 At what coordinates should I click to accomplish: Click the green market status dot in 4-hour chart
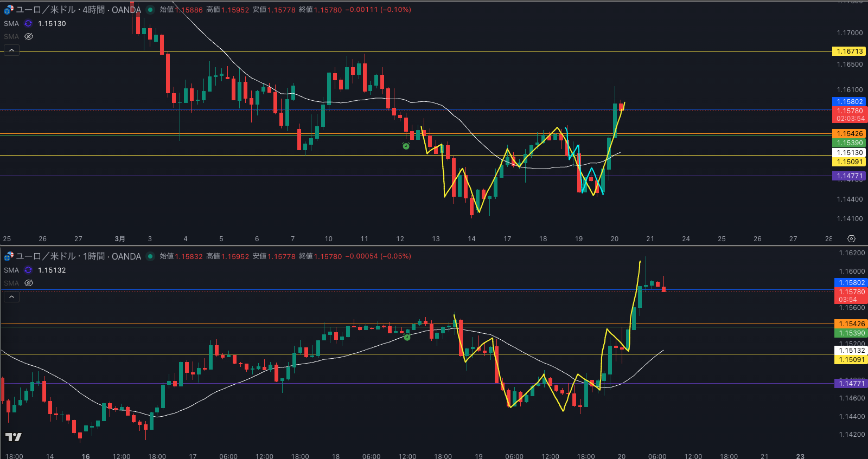point(150,10)
